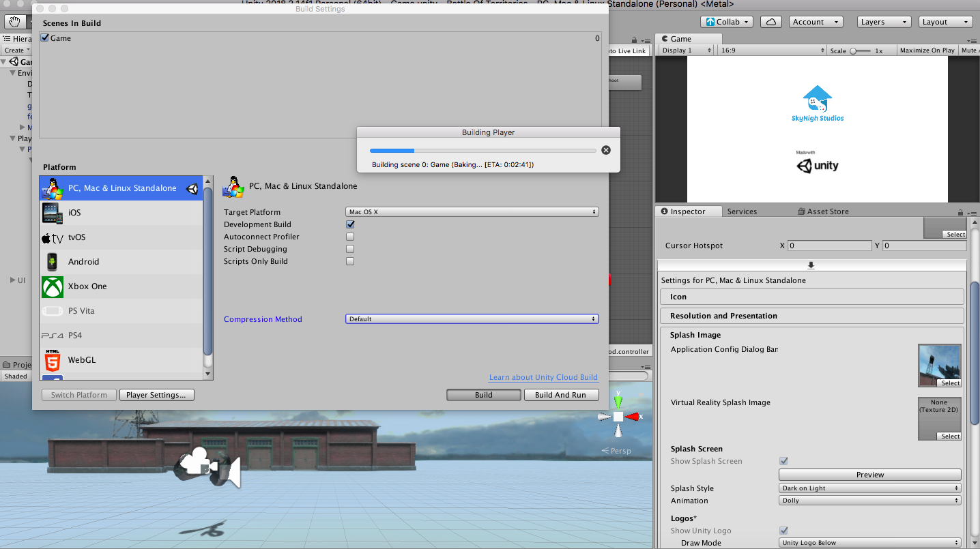Cancel the Building Player progress dialog
This screenshot has height=549, width=980.
click(x=606, y=150)
